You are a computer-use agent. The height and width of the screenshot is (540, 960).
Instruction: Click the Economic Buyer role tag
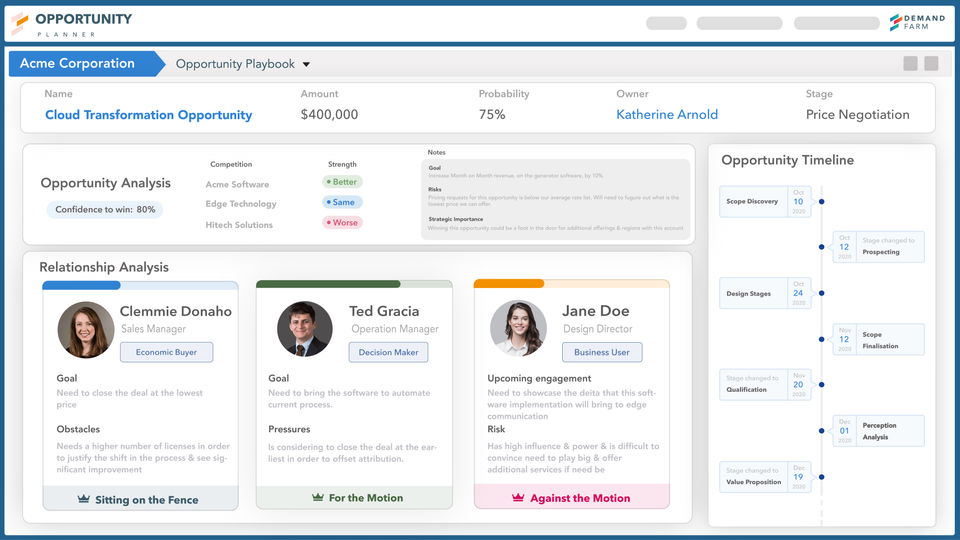[x=167, y=352]
